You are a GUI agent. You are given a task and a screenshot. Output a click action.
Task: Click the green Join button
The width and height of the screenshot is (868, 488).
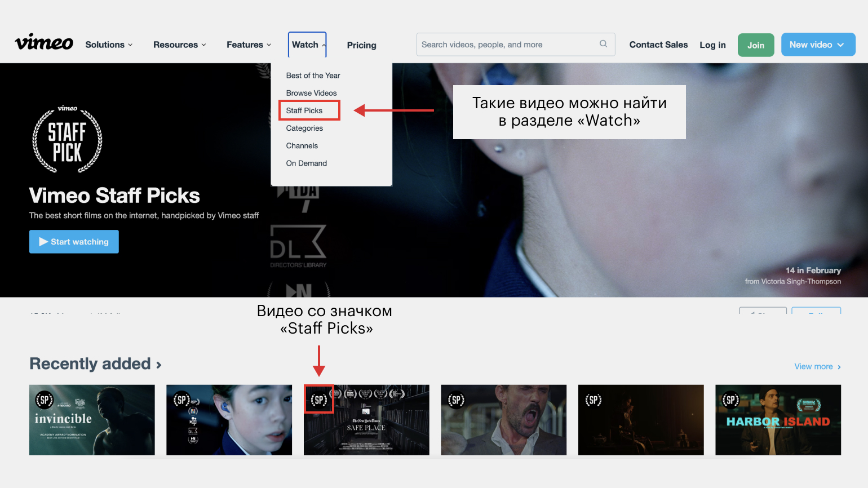756,45
